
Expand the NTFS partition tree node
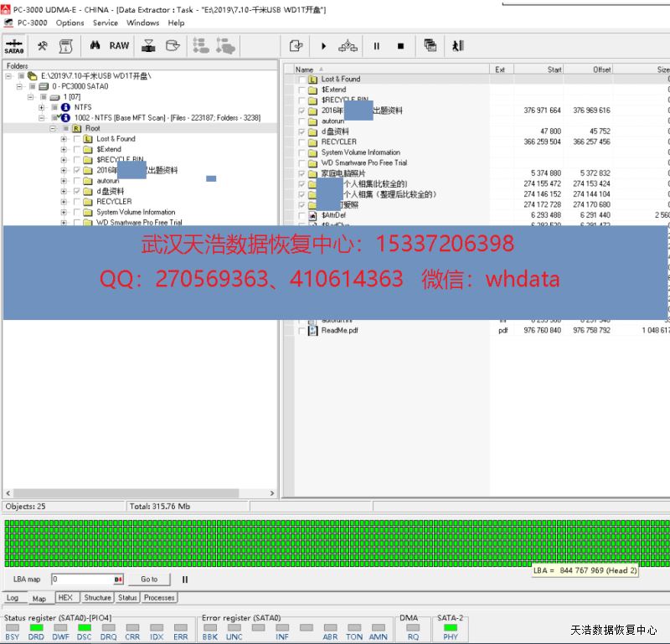pyautogui.click(x=42, y=107)
